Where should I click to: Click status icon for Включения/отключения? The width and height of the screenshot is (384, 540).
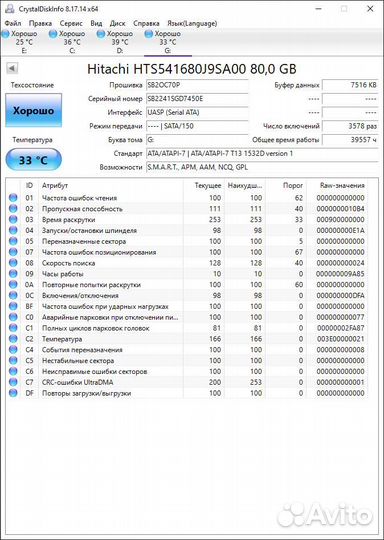click(13, 295)
